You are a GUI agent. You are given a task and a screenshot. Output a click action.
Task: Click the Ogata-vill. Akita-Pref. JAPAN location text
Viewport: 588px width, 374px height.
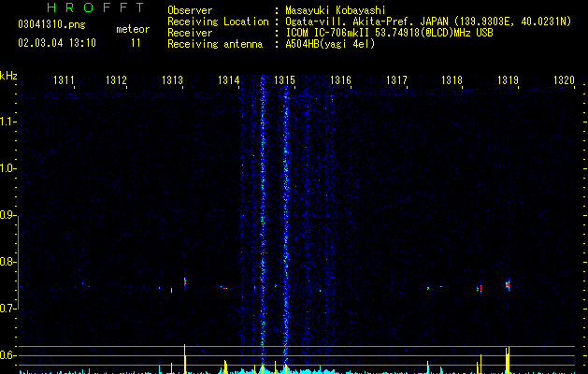(428, 22)
